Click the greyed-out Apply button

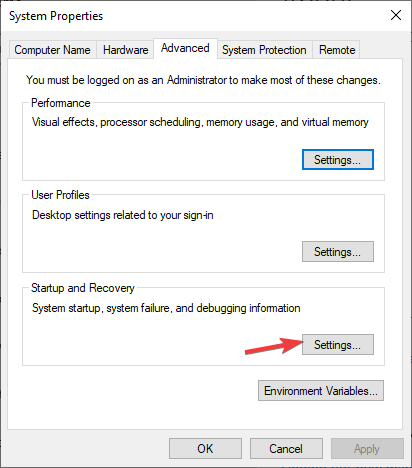(367, 449)
